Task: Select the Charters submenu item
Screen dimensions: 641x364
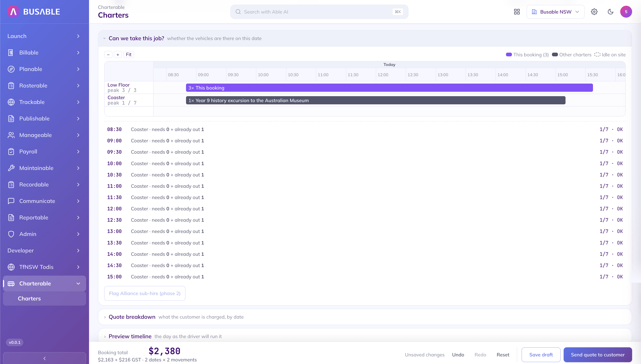Action: 44,299
